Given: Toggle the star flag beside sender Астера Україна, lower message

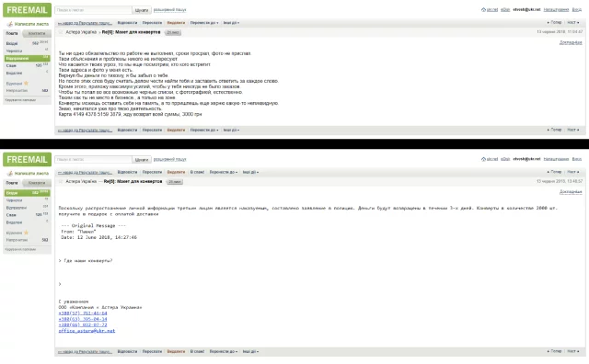Looking at the screenshot, I should 61,182.
